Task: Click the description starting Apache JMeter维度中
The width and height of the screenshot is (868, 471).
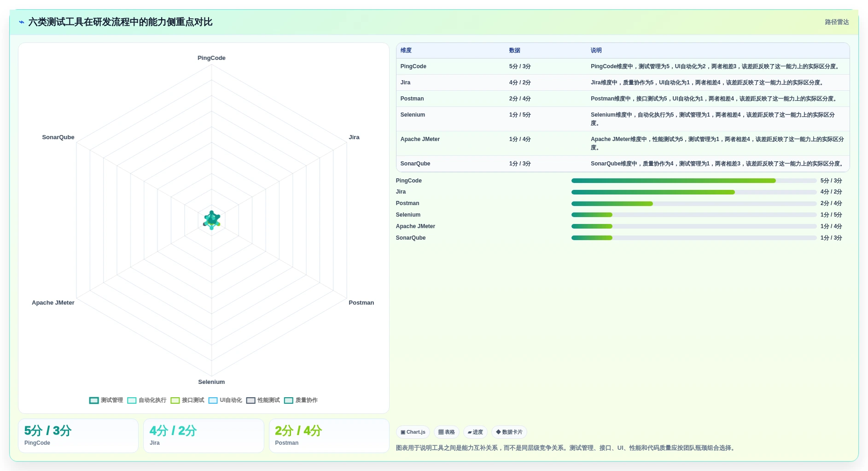Action: pyautogui.click(x=717, y=143)
